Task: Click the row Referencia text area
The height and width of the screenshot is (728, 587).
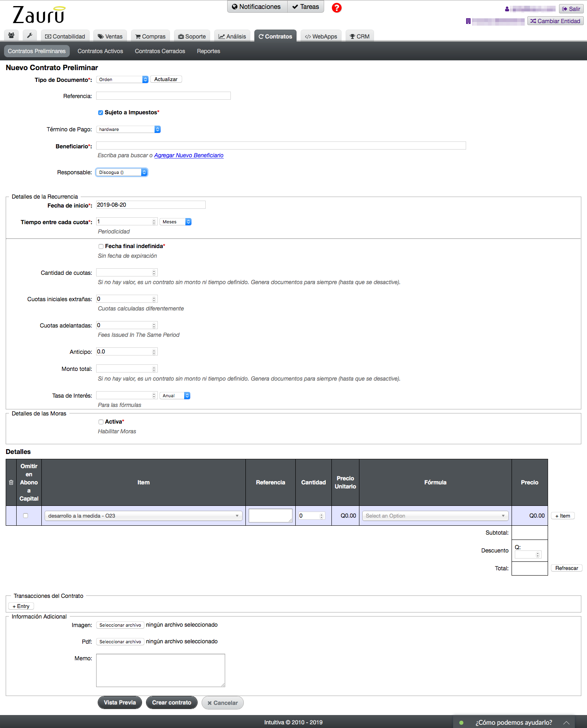Action: (x=271, y=516)
